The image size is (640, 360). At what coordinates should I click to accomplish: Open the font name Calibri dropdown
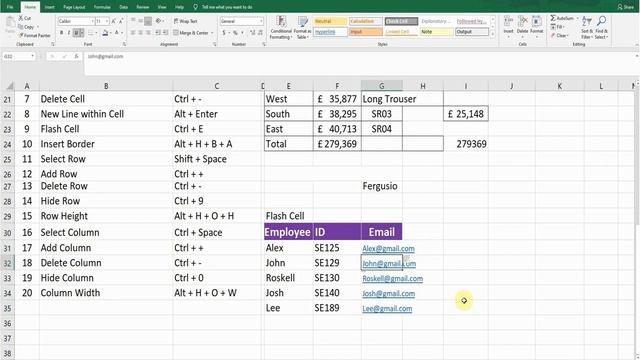(93, 21)
